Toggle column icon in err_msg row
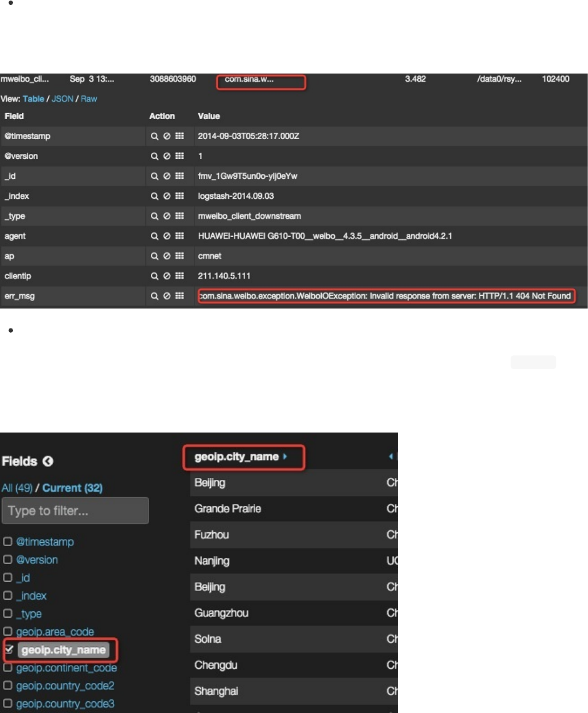This screenshot has width=588, height=713. point(180,296)
